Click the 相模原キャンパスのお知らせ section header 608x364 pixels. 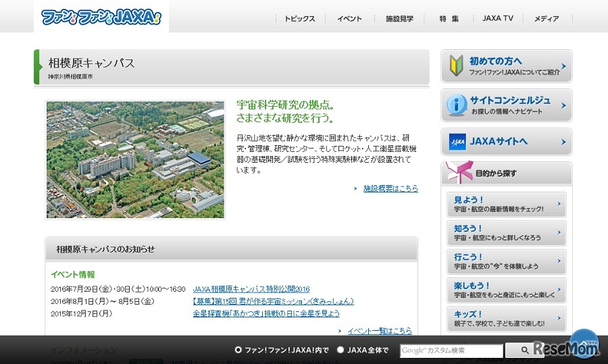(232, 249)
